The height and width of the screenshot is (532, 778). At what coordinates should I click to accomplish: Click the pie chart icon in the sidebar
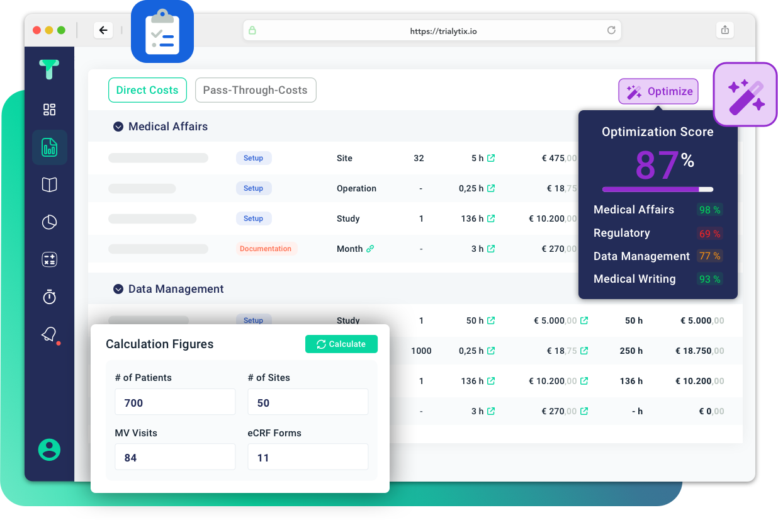pyautogui.click(x=49, y=222)
